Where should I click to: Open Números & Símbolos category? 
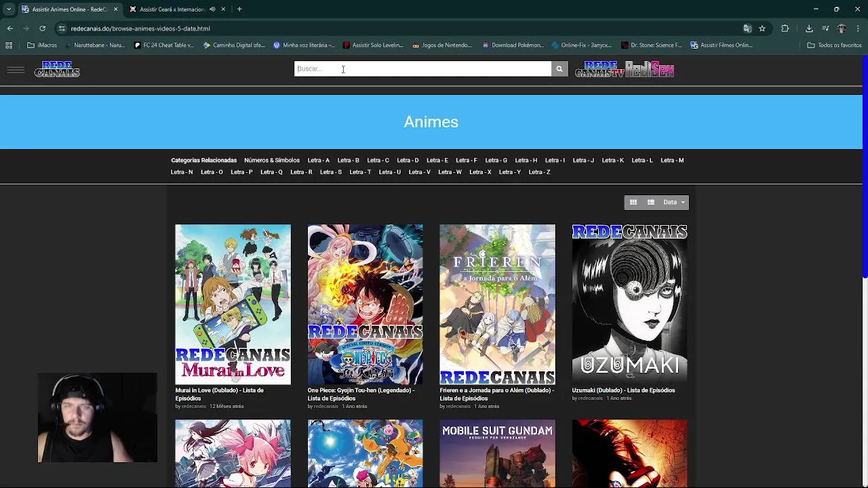[x=272, y=161]
